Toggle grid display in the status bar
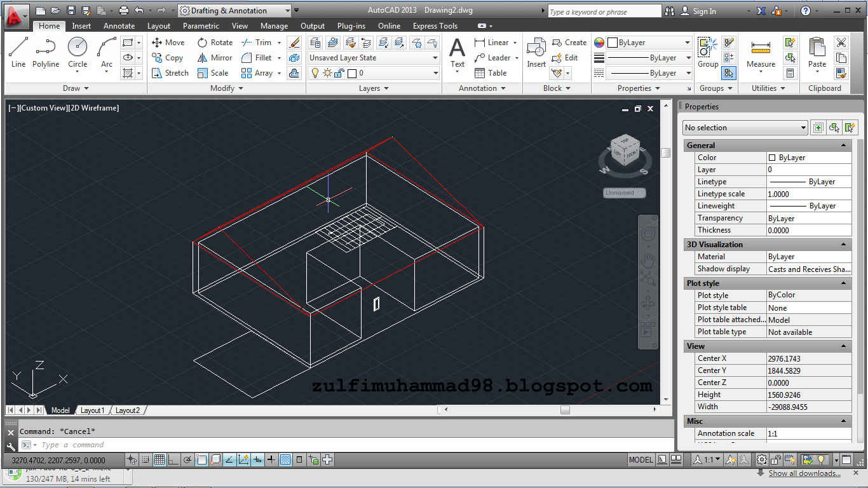Viewport: 868px width, 488px height. (x=159, y=459)
